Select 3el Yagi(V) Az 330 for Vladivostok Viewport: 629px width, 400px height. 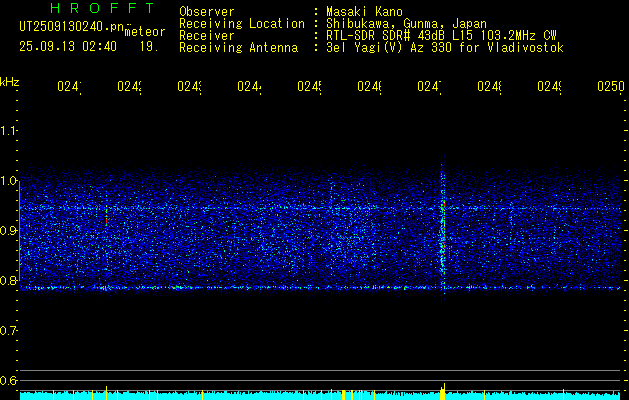point(445,48)
